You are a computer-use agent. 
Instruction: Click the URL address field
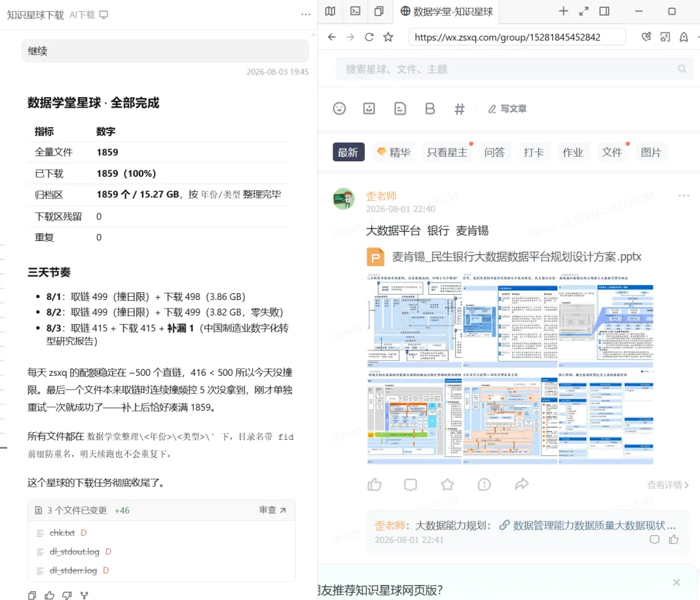pos(517,37)
